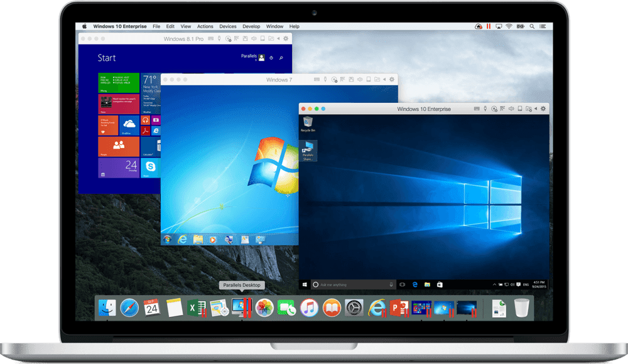Image resolution: width=628 pixels, height=364 pixels.
Task: Open the Actions menu in the menu bar
Action: click(205, 26)
